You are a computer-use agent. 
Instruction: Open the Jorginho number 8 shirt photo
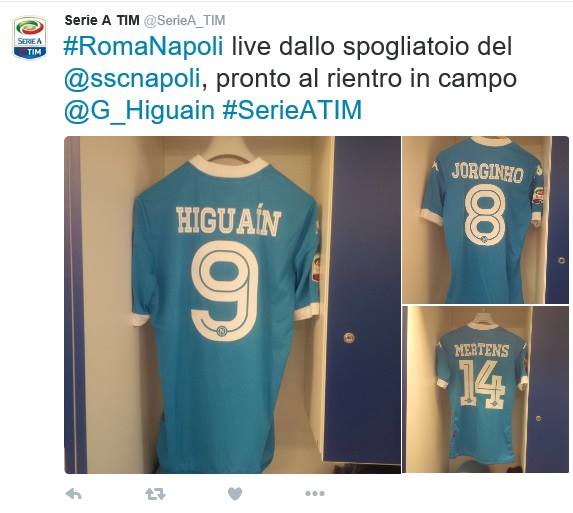tap(486, 220)
